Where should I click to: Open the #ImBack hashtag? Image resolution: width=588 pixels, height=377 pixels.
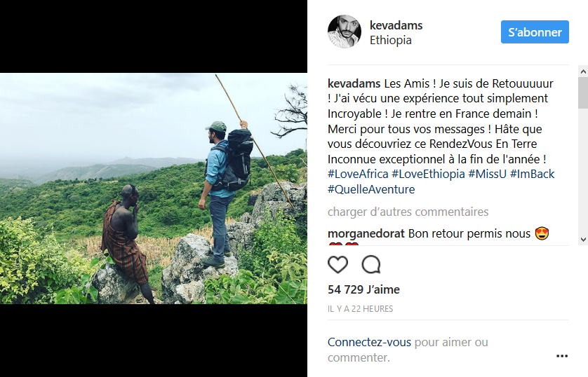[532, 174]
